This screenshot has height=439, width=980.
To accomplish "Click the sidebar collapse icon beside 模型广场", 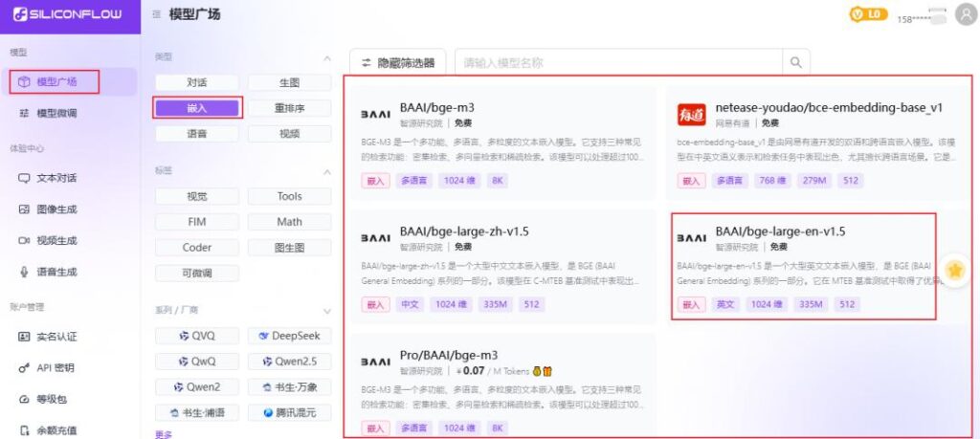I will (156, 14).
